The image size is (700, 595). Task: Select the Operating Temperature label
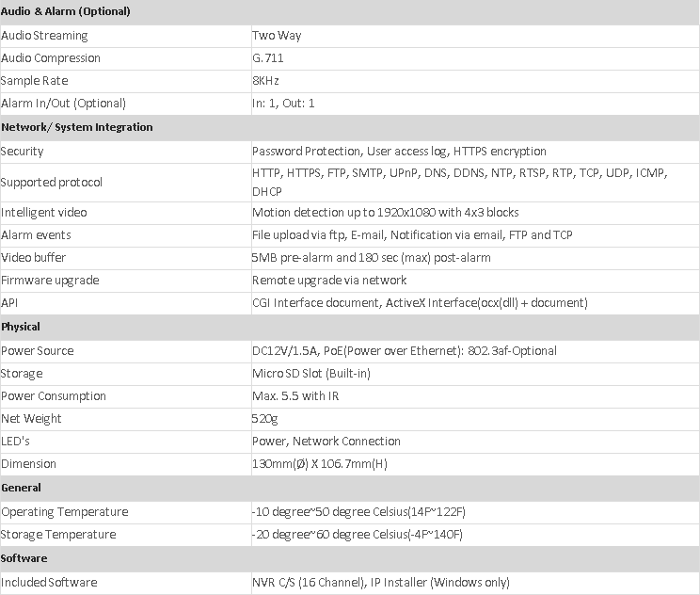[x=65, y=512]
